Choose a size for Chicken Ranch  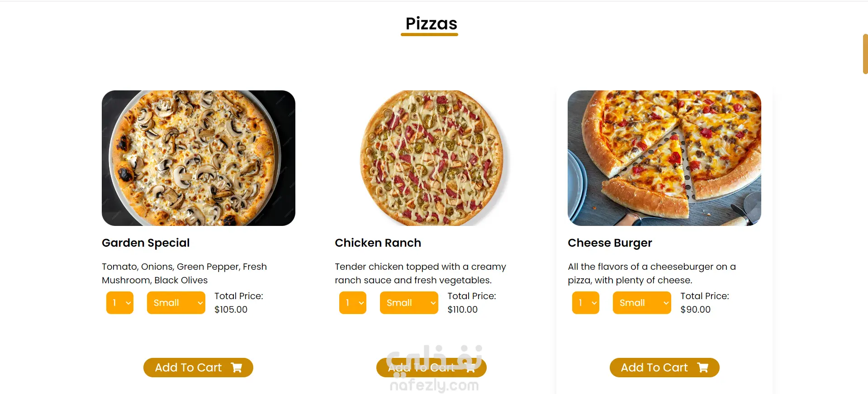[409, 303]
